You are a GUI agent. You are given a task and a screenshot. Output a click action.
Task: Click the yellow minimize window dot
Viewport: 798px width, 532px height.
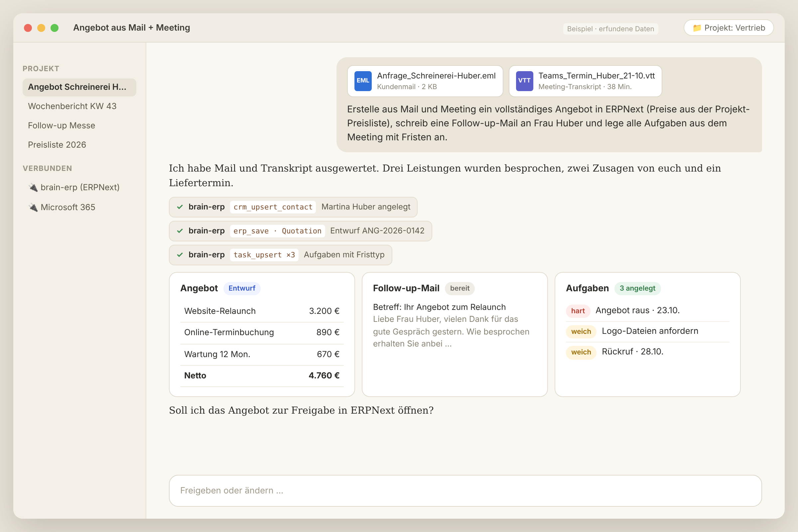pos(41,28)
